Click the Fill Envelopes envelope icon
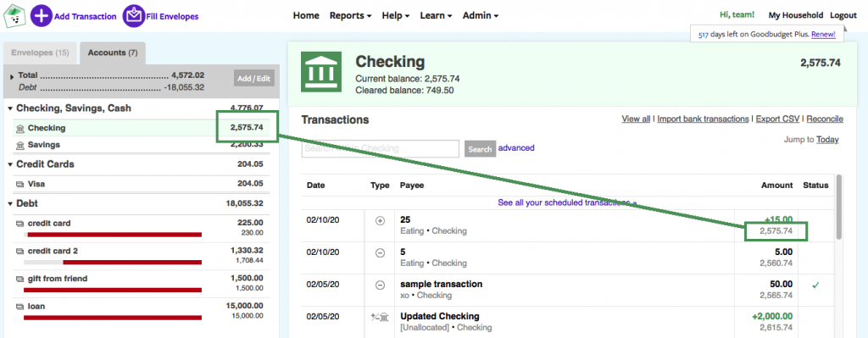Image resolution: width=868 pixels, height=338 pixels. point(133,16)
